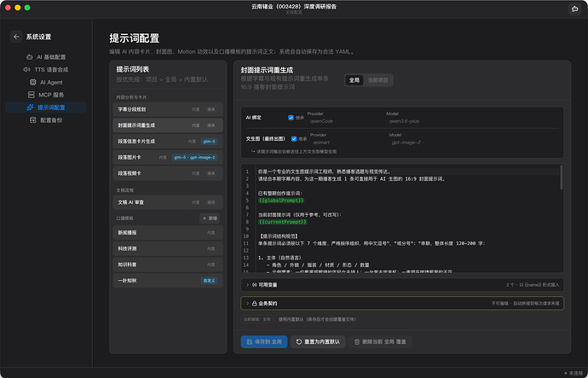This screenshot has height=378, width=588.
Task: Click the prompt editor vertical scrollbar
Action: [561, 177]
